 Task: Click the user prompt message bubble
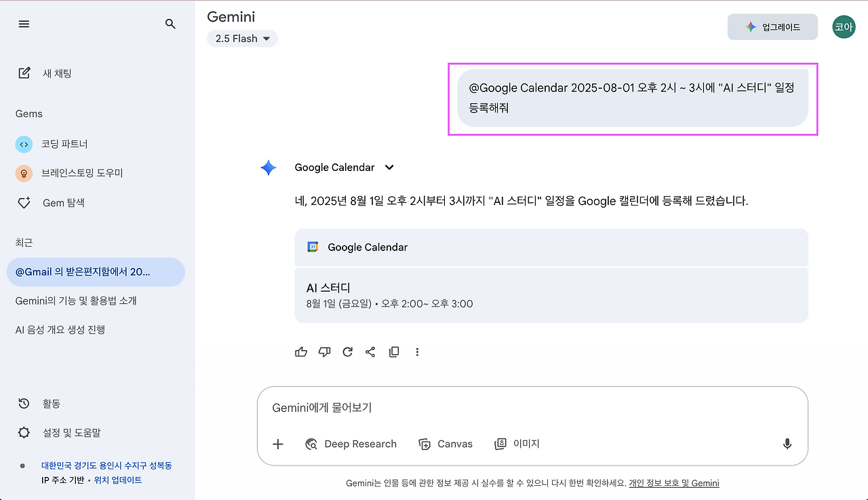pyautogui.click(x=633, y=98)
